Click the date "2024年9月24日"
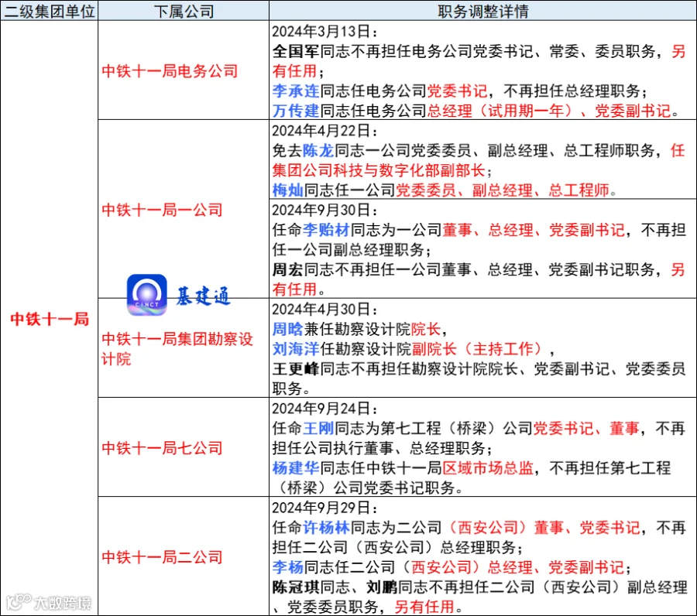The height and width of the screenshot is (616, 697). pos(321,409)
